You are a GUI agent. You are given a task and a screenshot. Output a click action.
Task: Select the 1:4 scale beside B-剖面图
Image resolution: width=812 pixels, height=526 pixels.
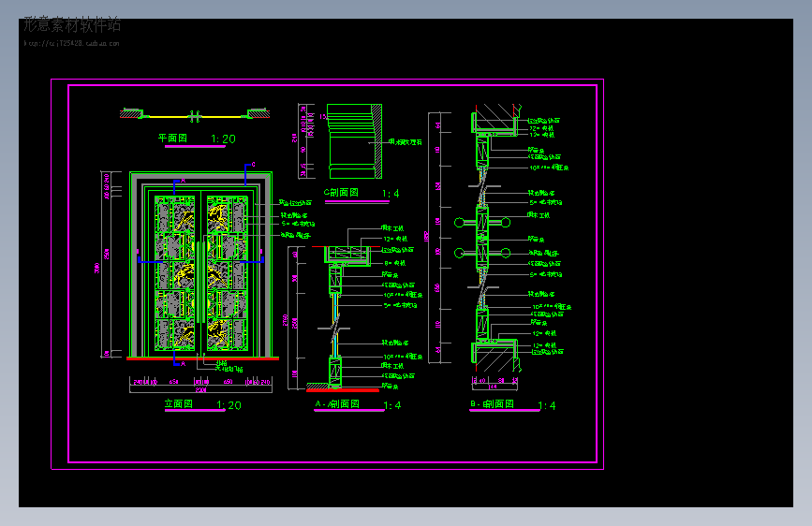coord(547,405)
